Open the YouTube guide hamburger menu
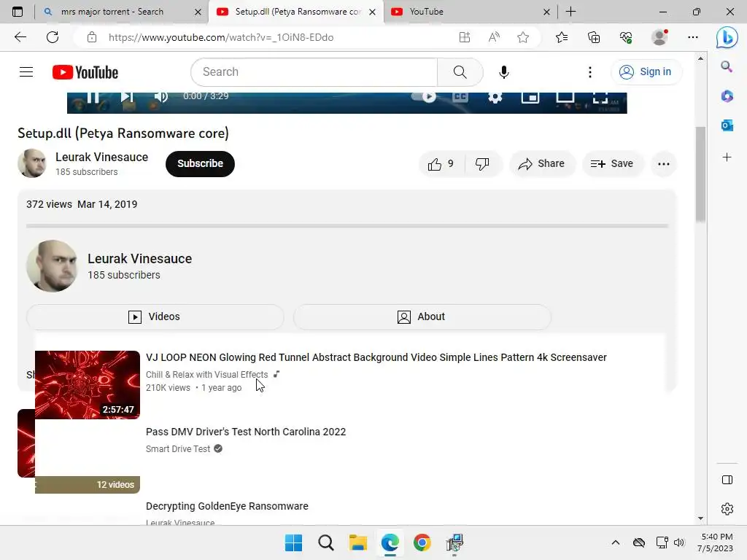This screenshot has width=747, height=560. tap(26, 72)
